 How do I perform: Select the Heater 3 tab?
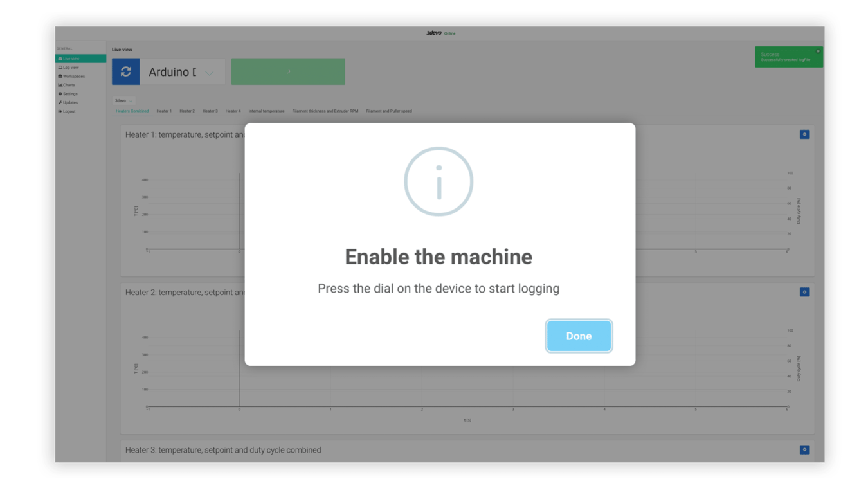tap(210, 110)
